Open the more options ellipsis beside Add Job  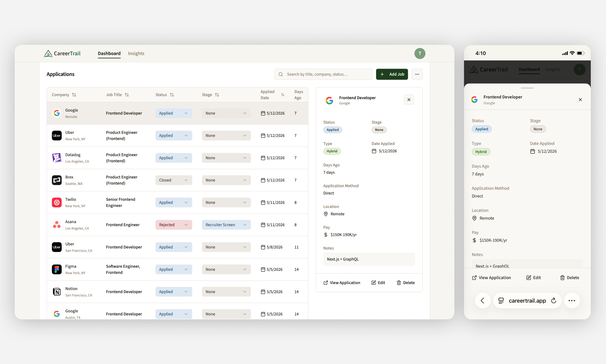(417, 74)
